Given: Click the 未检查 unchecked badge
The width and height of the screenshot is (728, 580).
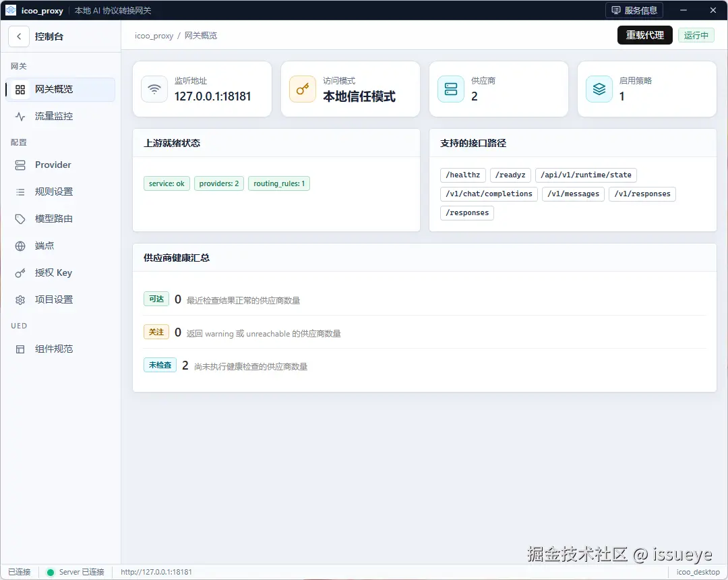Looking at the screenshot, I should pos(160,365).
